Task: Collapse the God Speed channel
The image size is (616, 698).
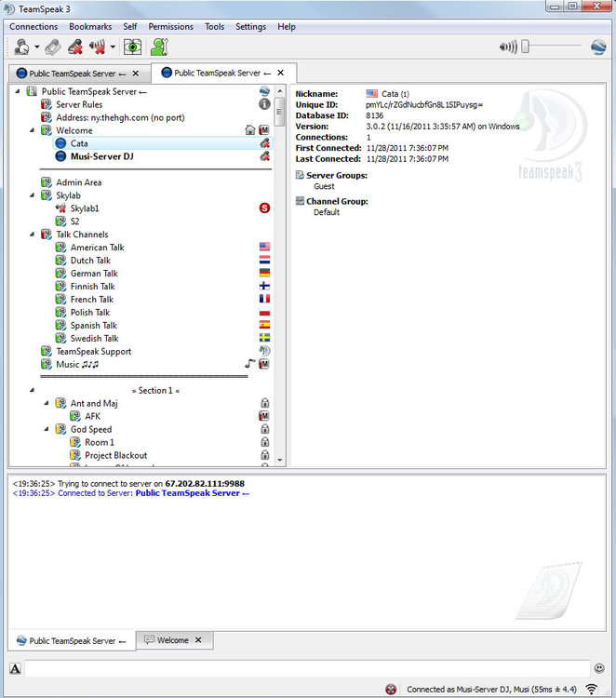Action: click(47, 429)
